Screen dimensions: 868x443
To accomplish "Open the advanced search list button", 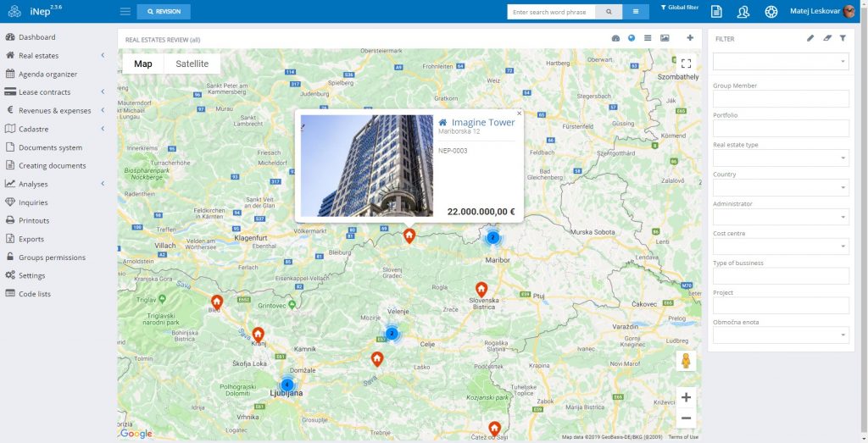I will [x=636, y=12].
